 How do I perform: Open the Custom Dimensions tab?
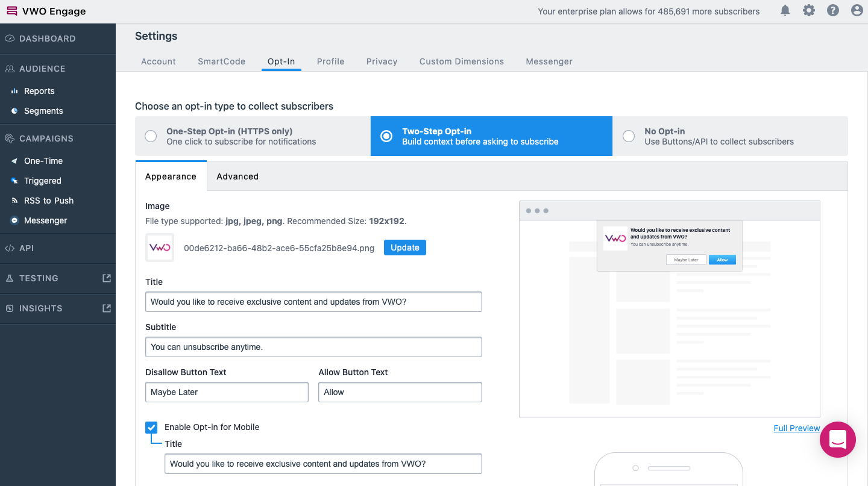462,61
